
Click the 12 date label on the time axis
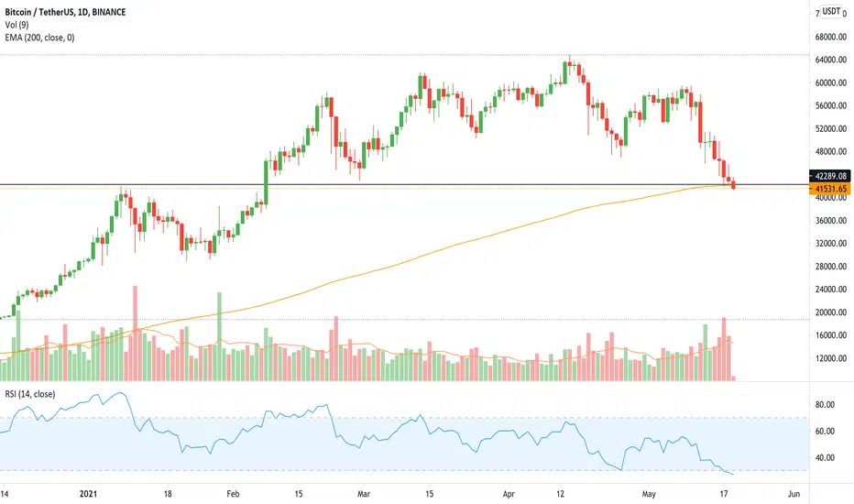pyautogui.click(x=560, y=494)
